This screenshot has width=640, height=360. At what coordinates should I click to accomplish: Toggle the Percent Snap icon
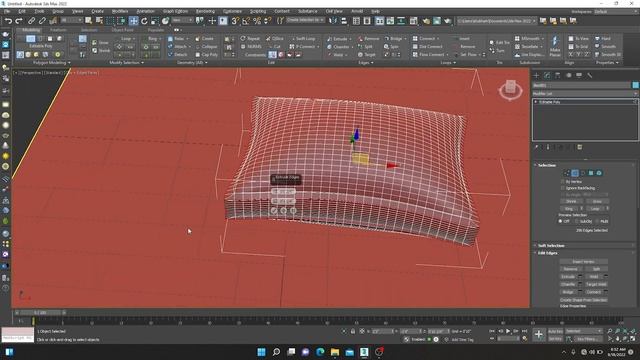tap(257, 21)
